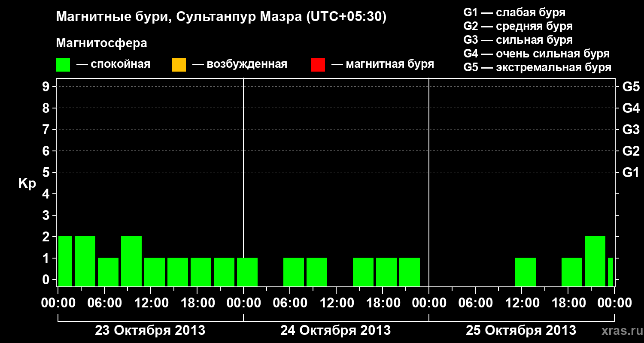Viewport: 644px width, 343px height.
Task: Click the green 'спокойная' legend swatch
Action: click(63, 65)
